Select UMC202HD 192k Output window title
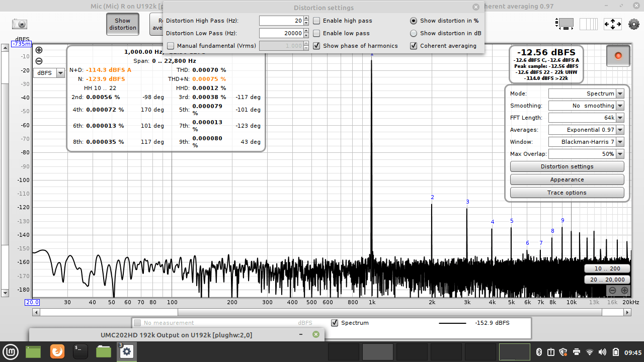This screenshot has height=362, width=644. 176,335
